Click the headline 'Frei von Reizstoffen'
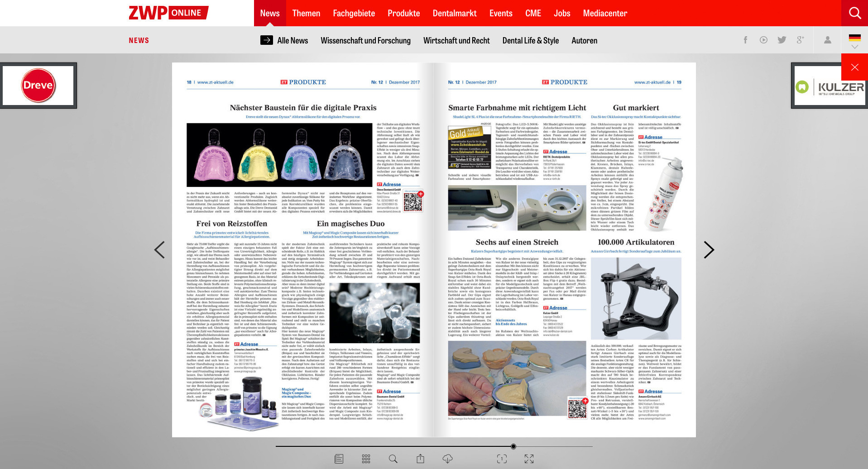 (x=231, y=224)
